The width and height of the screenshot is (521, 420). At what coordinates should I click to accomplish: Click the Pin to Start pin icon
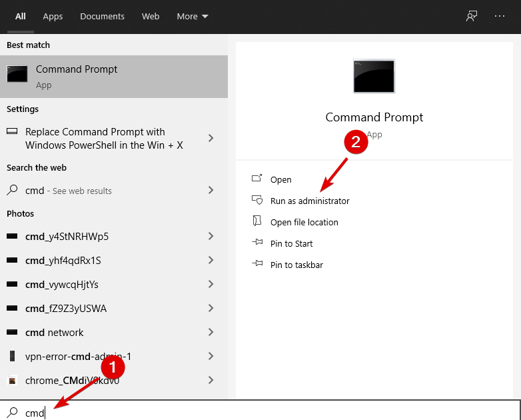coord(257,242)
